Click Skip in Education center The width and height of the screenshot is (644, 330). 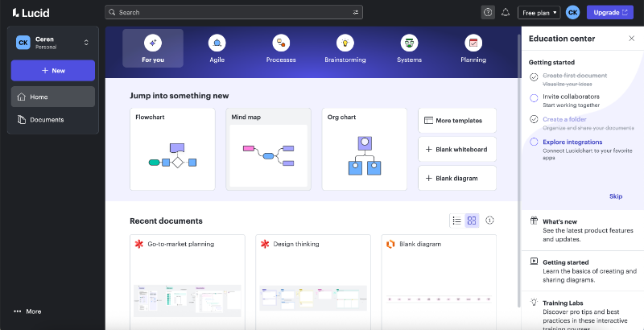[616, 196]
